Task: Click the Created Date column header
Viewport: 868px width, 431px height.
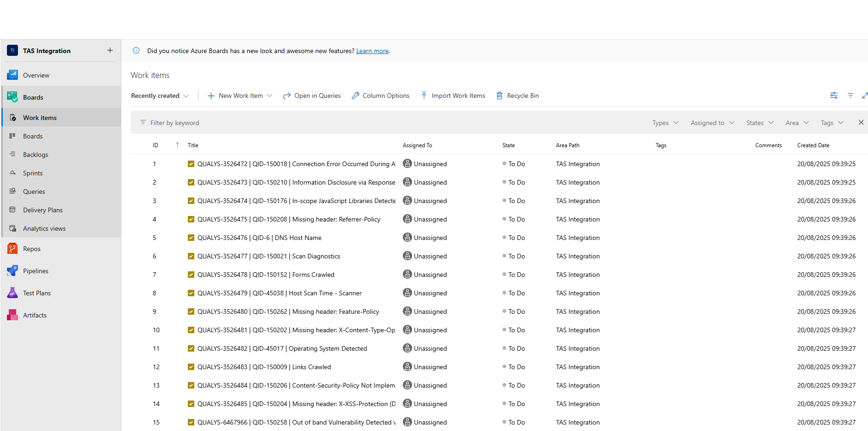Action: 813,145
